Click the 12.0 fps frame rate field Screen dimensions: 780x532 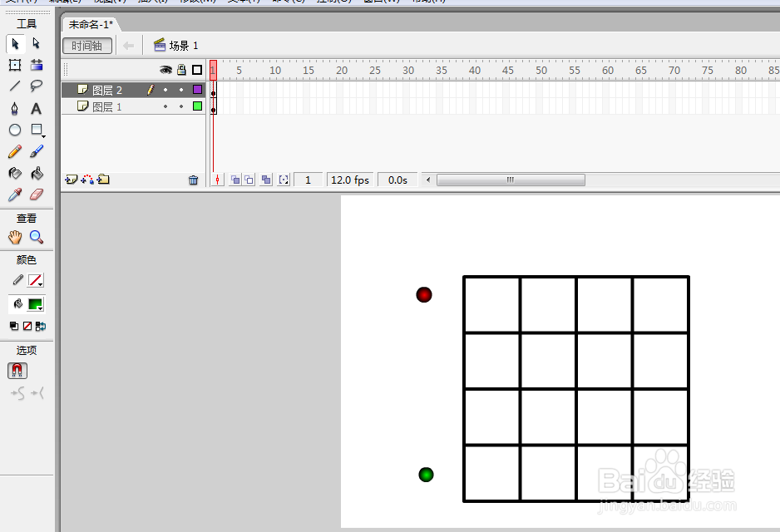click(350, 180)
